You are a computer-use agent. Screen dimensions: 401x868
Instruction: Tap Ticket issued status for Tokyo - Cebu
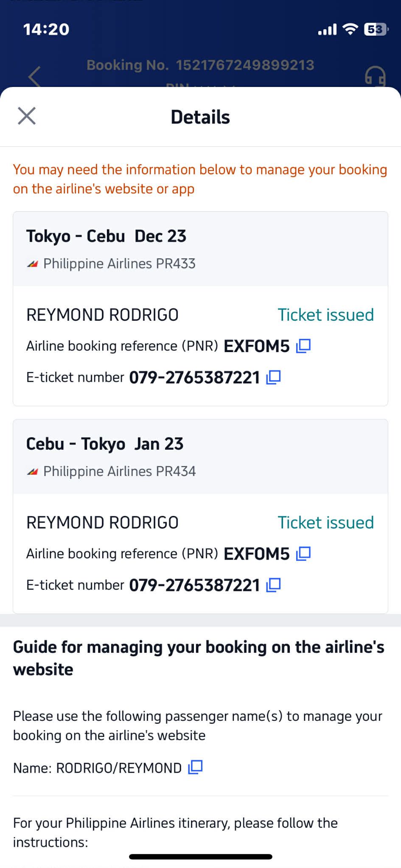point(325,315)
